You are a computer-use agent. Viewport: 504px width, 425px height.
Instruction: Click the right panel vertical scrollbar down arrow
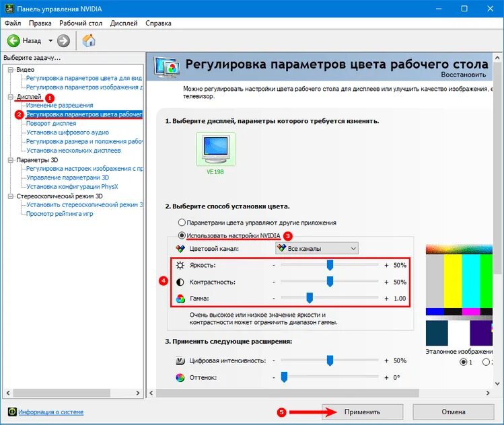(x=497, y=383)
